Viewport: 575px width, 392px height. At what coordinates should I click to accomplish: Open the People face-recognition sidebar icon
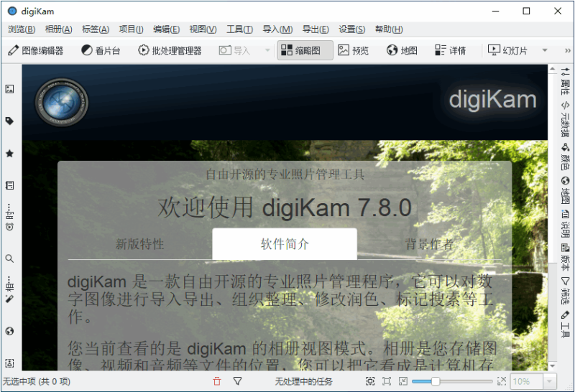click(x=9, y=363)
